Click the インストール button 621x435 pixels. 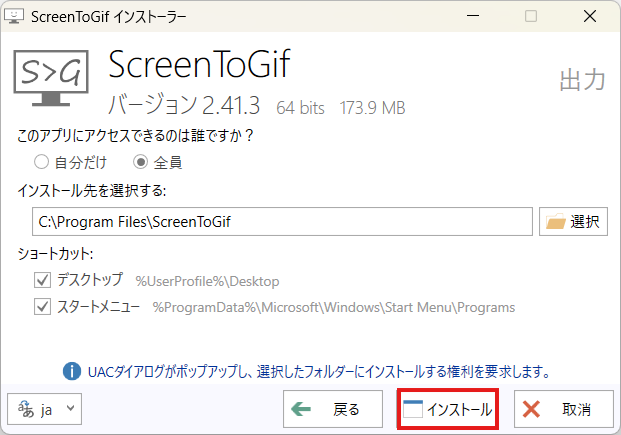tap(448, 409)
